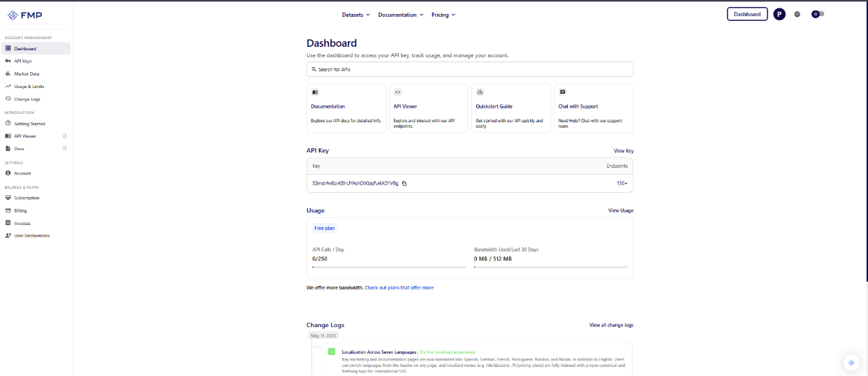Screen dimensions: 868x376
Task: Focus the 'Search for APIs' field
Action: point(470,69)
